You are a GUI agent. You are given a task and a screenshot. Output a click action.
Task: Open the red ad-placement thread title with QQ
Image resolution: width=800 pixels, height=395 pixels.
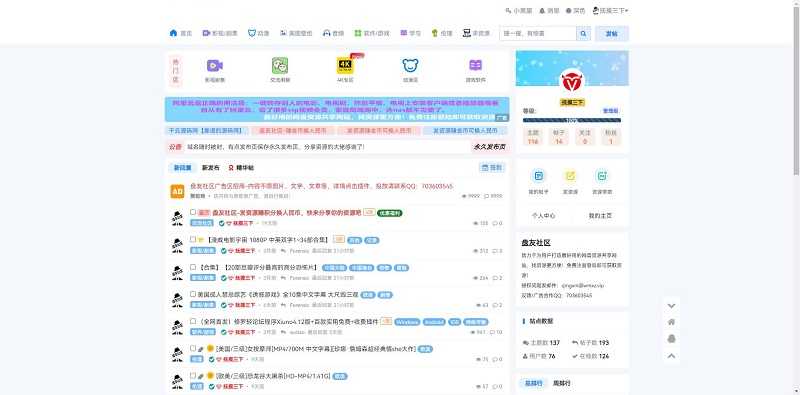point(321,187)
